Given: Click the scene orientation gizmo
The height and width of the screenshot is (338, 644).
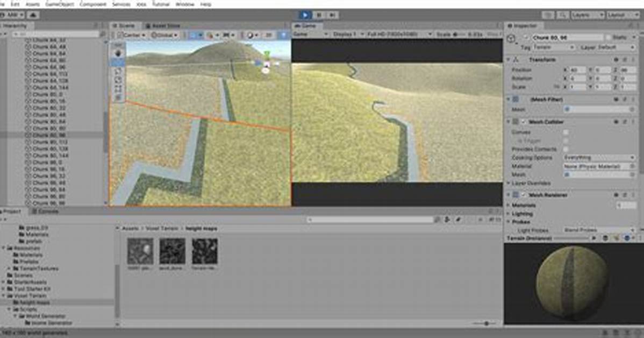Looking at the screenshot, I should [x=267, y=64].
